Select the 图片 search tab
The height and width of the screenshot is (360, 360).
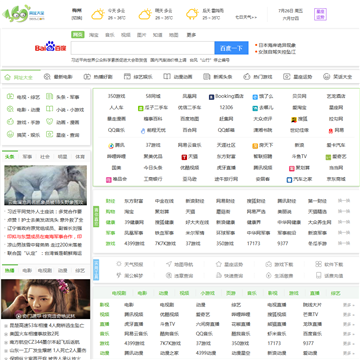click(142, 35)
